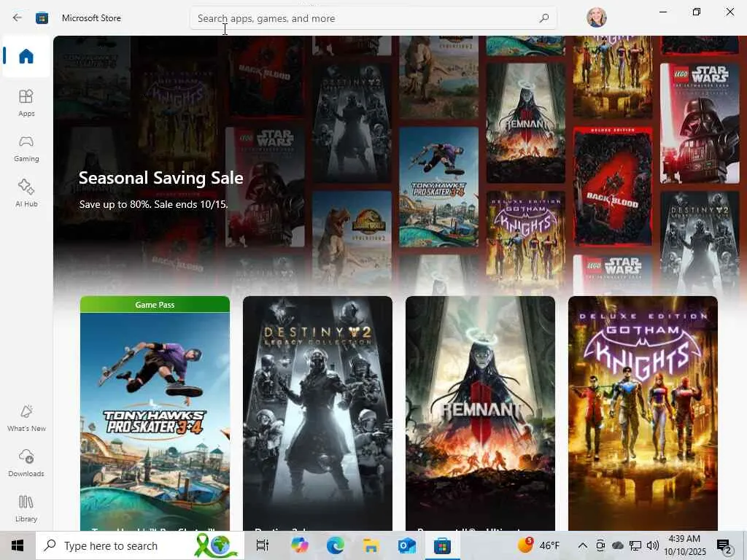
Task: Open the 46°F weather widget
Action: tap(539, 545)
